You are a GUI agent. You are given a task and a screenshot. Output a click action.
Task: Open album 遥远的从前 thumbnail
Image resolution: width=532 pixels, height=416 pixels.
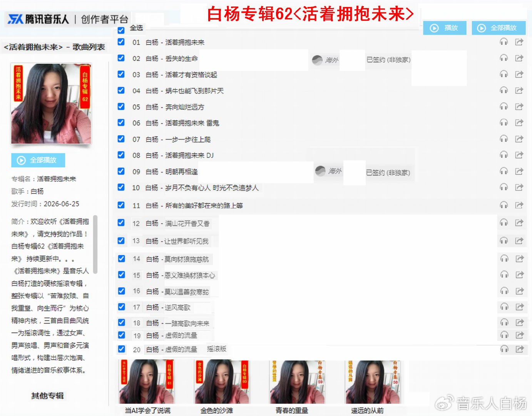373,381
